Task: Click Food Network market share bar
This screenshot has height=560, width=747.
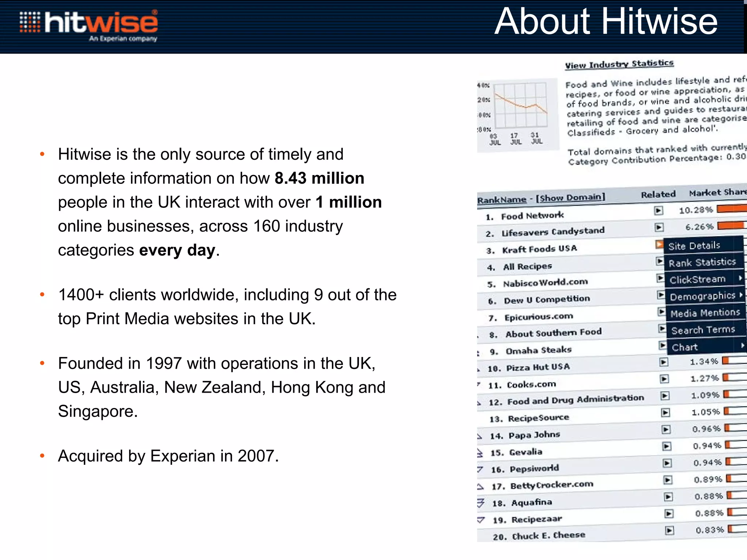Action: click(x=731, y=209)
